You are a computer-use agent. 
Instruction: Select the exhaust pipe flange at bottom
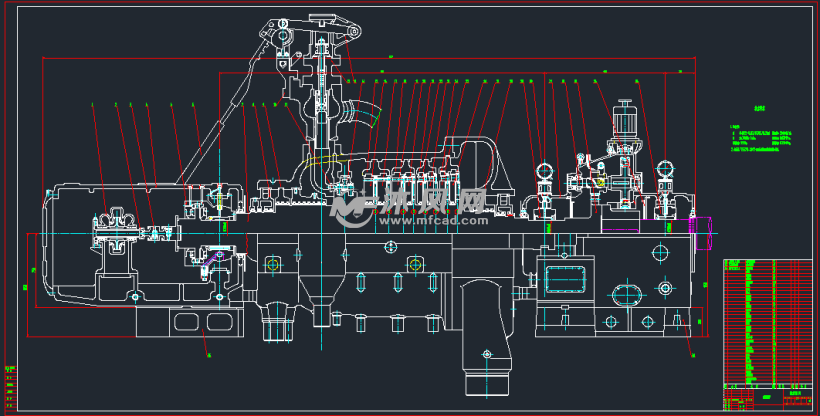[485, 387]
